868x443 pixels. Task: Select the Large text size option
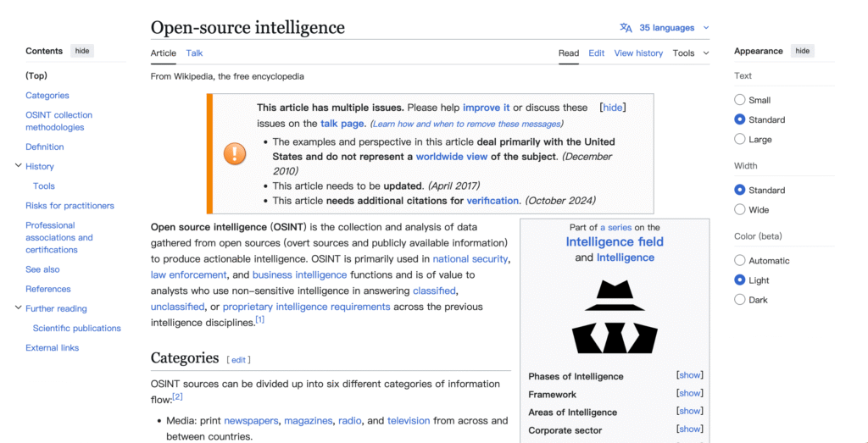coord(740,139)
